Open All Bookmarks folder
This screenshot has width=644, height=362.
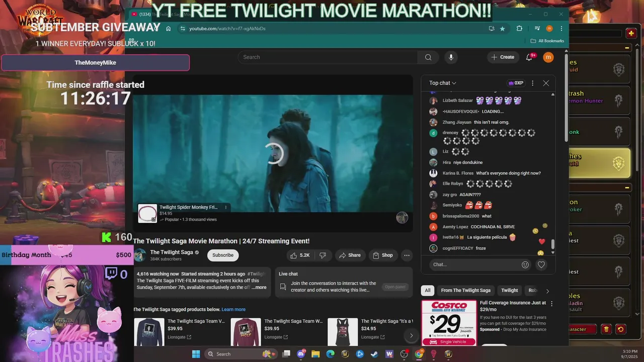[x=547, y=41]
